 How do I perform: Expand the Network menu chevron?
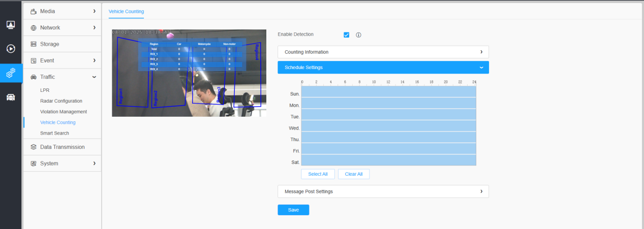[x=94, y=27]
